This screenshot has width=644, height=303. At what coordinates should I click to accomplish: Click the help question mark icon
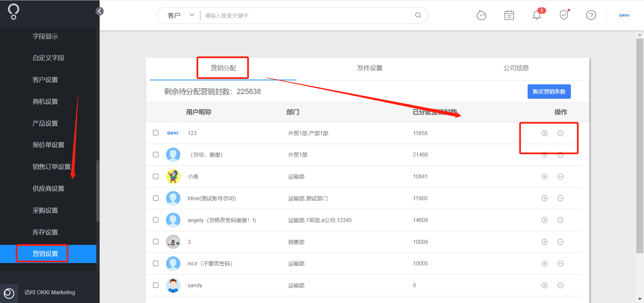[x=591, y=15]
